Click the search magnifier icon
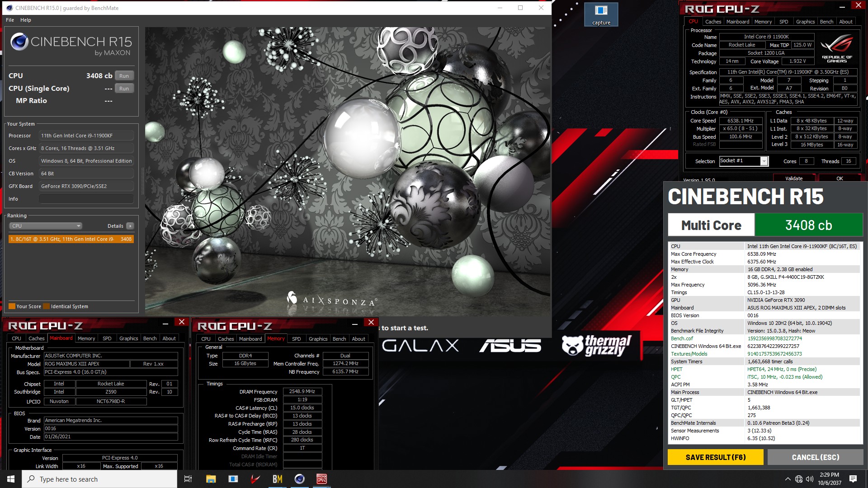The image size is (868, 488). tap(31, 479)
